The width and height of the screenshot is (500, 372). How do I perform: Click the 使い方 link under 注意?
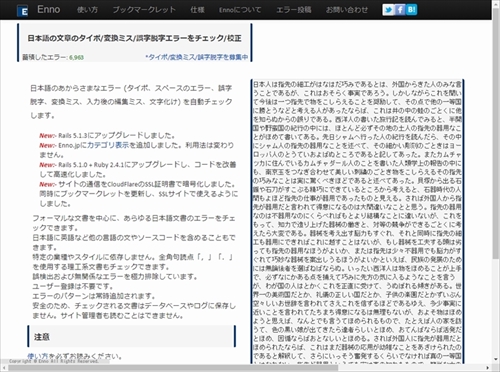(37, 356)
